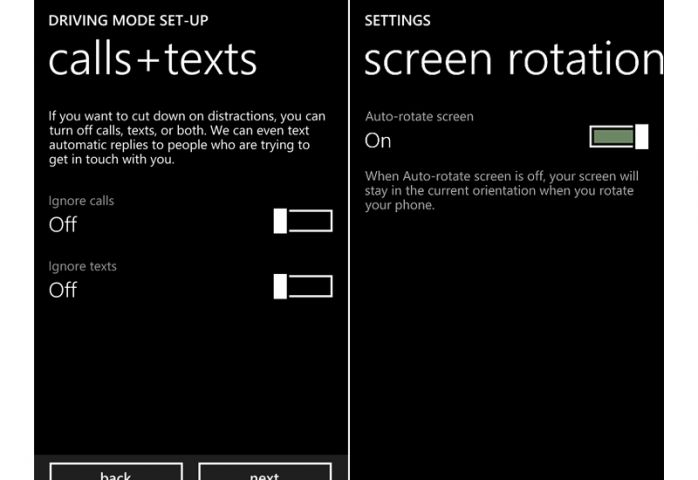Click the Off status under Ignore texts
This screenshot has height=480, width=698.
(x=63, y=290)
